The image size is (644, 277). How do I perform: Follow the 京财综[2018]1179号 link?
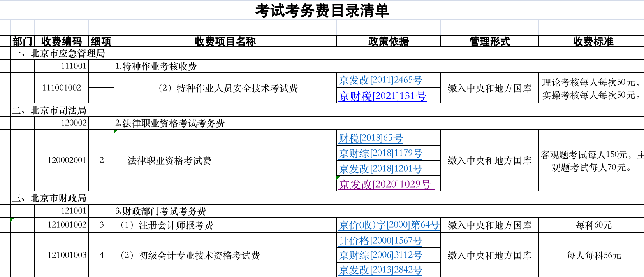(380, 153)
